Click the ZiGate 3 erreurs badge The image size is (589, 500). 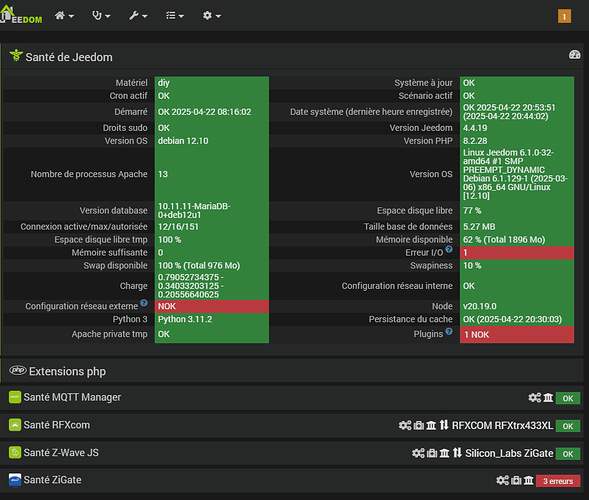point(558,481)
